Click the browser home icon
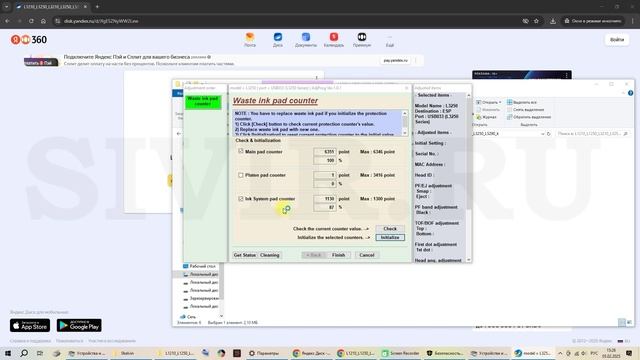 click(x=43, y=21)
